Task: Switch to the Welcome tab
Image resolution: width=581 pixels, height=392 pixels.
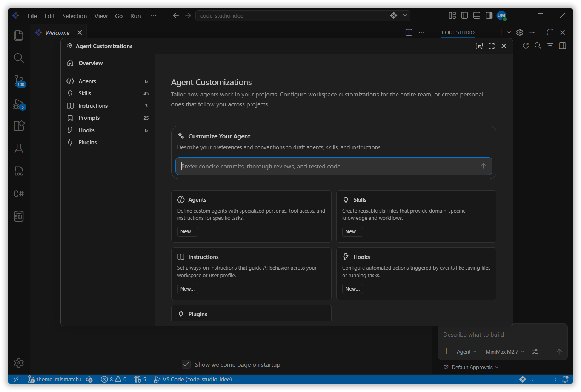Action: [57, 32]
